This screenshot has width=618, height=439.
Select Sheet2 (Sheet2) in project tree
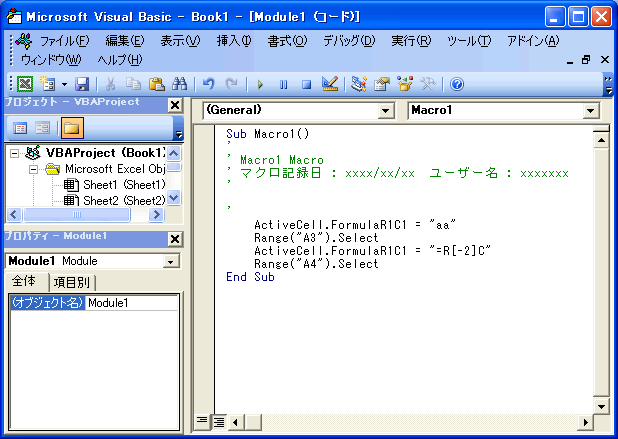click(x=124, y=201)
